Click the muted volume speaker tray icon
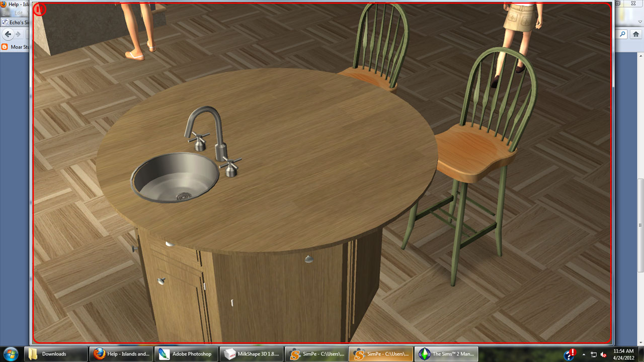644x362 pixels. pos(603,354)
